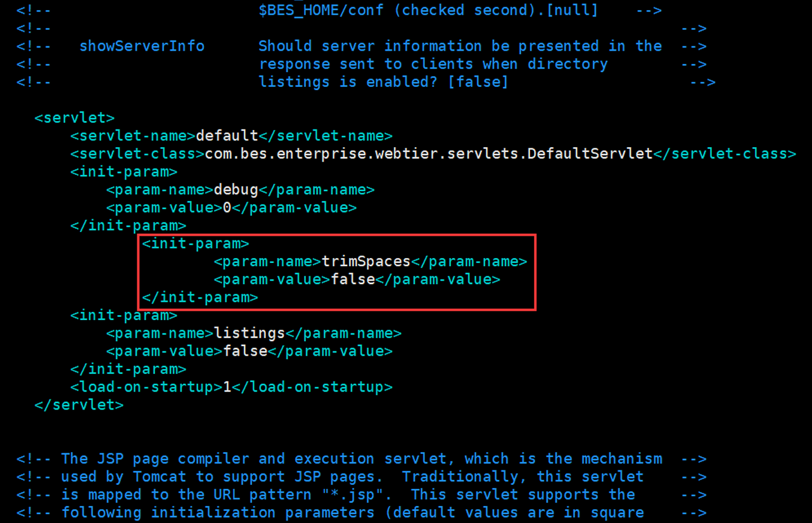
Task: Click the false value under trimSpaces
Action: click(x=353, y=280)
